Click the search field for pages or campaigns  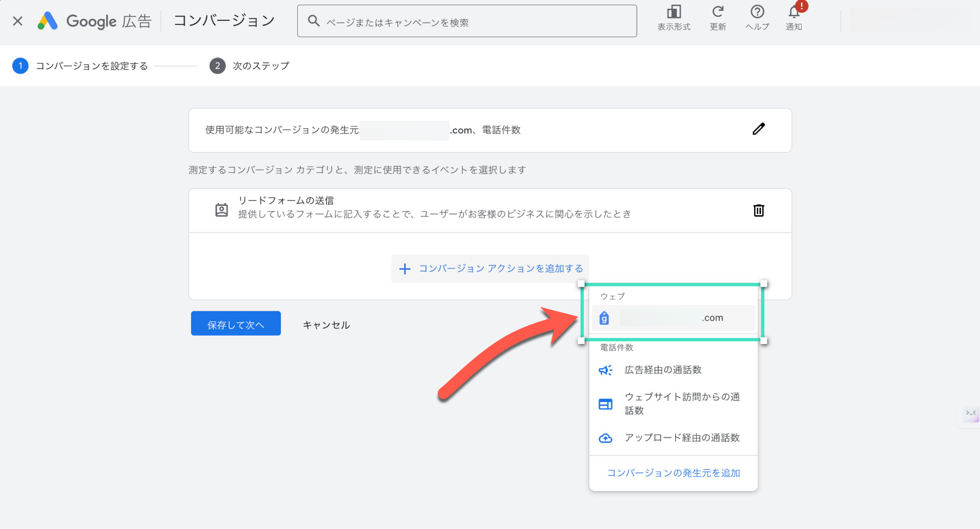467,21
